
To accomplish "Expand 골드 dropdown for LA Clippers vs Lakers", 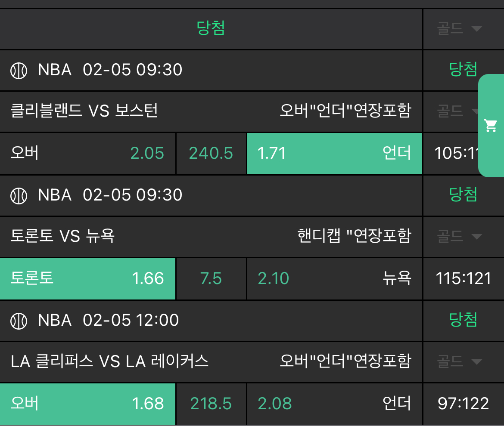I will pos(459,361).
